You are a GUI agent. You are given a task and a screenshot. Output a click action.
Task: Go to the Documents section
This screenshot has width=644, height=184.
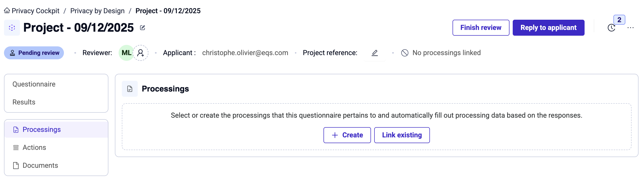(x=40, y=166)
